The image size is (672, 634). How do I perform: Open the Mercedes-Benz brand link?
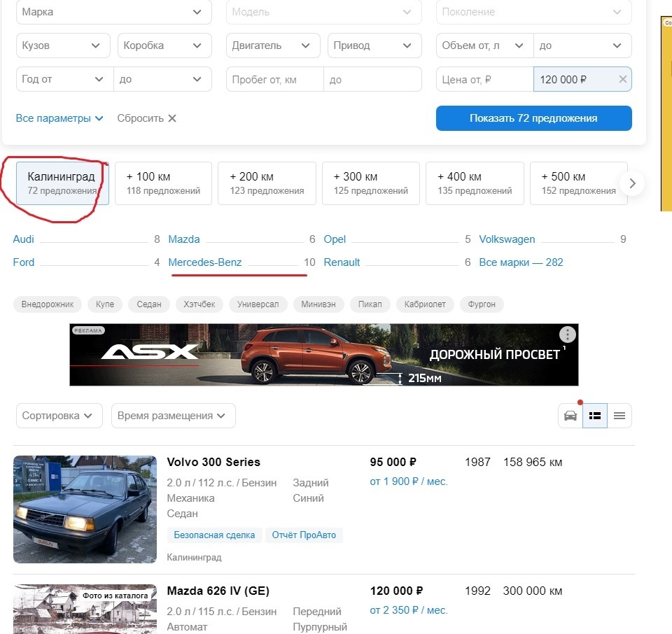pos(205,262)
